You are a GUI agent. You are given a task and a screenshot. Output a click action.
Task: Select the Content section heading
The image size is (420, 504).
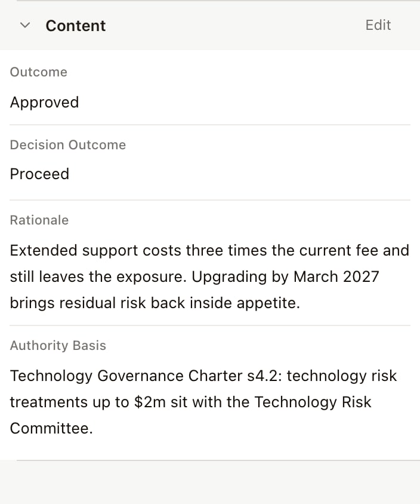[75, 26]
